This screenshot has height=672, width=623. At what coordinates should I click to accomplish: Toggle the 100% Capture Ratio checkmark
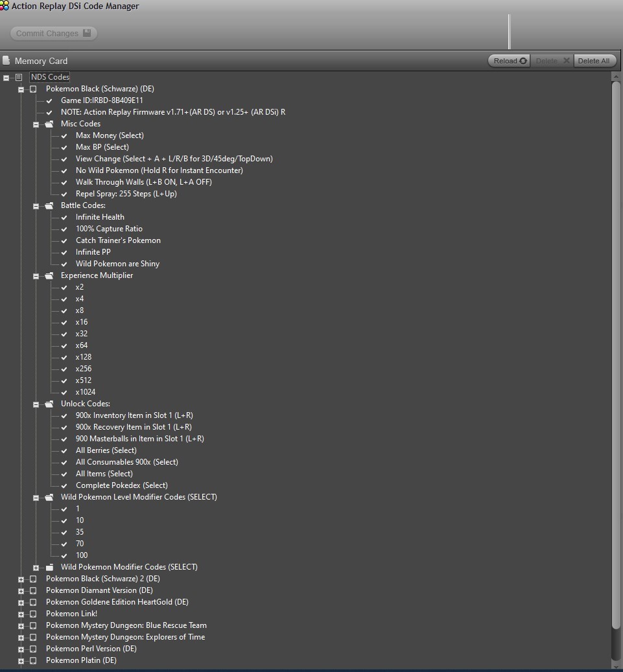[64, 229]
